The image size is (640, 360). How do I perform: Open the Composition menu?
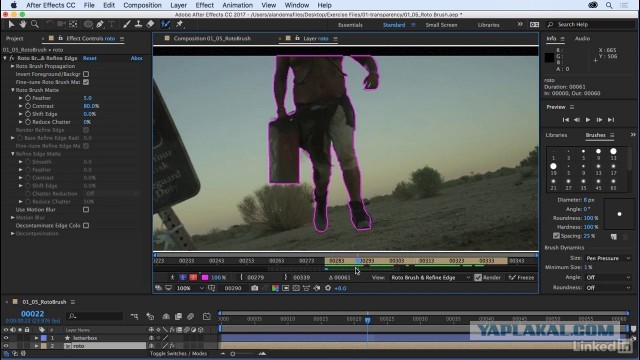point(142,5)
